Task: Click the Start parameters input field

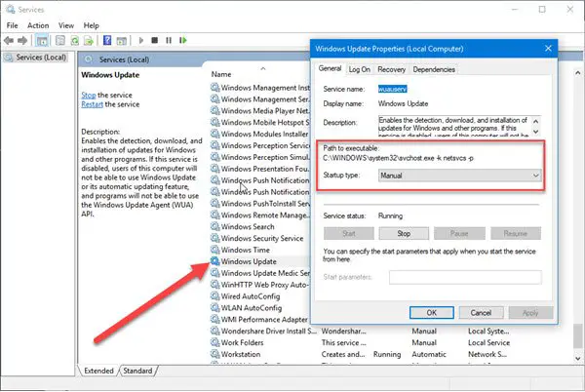Action: pyautogui.click(x=465, y=277)
